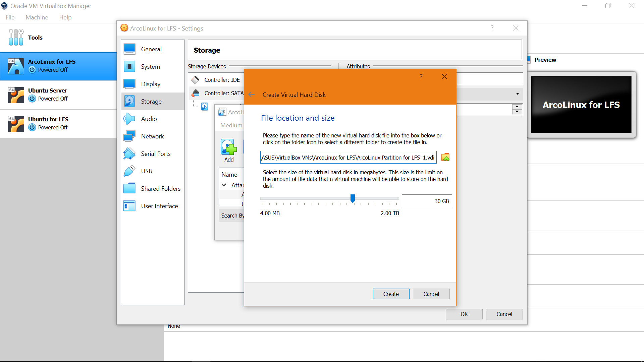
Task: Close the ArcoLinux for LFS Settings dialog
Action: tap(516, 28)
